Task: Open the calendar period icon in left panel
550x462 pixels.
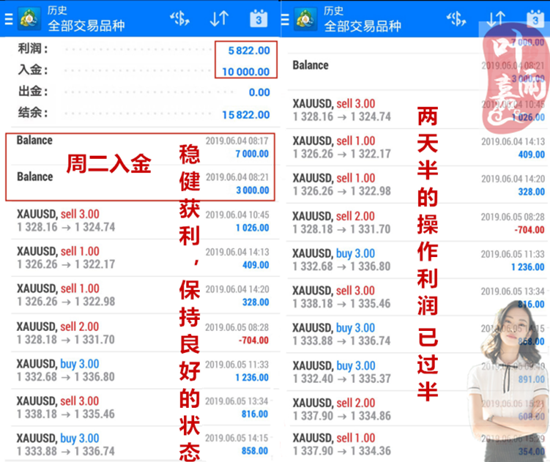Action: click(x=259, y=19)
